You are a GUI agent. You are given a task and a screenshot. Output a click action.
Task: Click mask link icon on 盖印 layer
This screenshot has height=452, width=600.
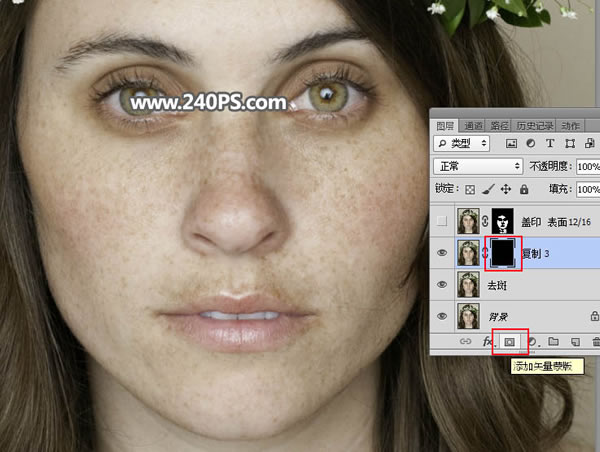(x=485, y=221)
